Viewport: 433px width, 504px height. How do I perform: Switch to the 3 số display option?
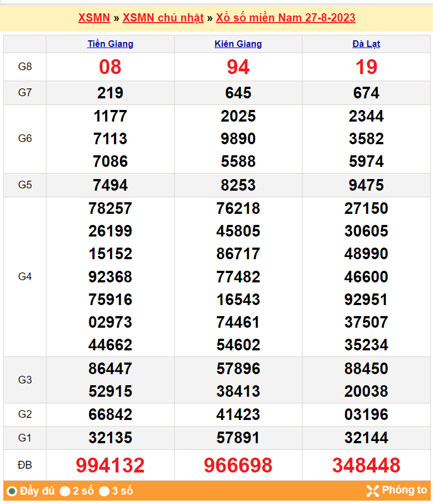coord(105,491)
